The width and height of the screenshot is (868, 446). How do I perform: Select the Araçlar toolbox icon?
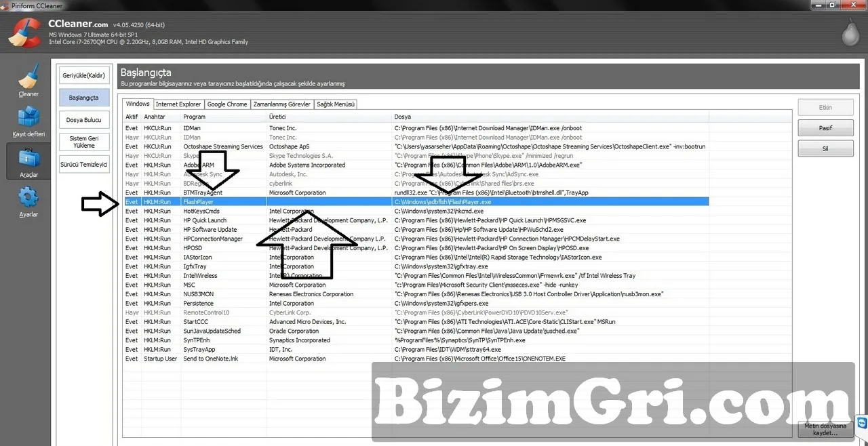(28, 163)
